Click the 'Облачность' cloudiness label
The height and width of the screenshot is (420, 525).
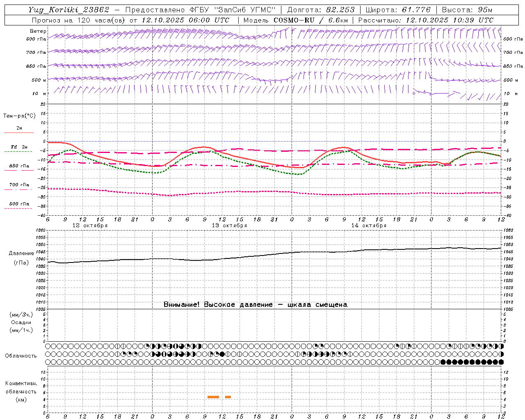[x=21, y=356]
